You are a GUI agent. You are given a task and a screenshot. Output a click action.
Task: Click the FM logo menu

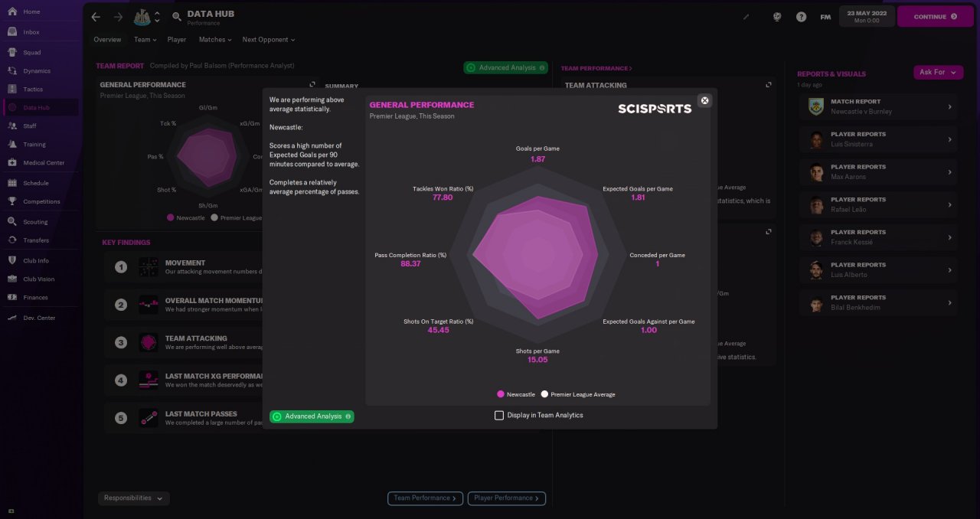coord(825,17)
